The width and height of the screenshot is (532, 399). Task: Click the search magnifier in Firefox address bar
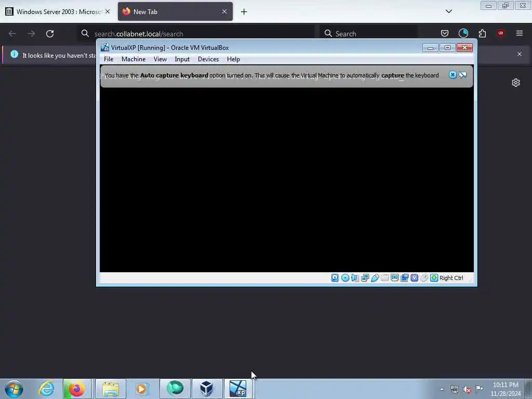click(85, 33)
